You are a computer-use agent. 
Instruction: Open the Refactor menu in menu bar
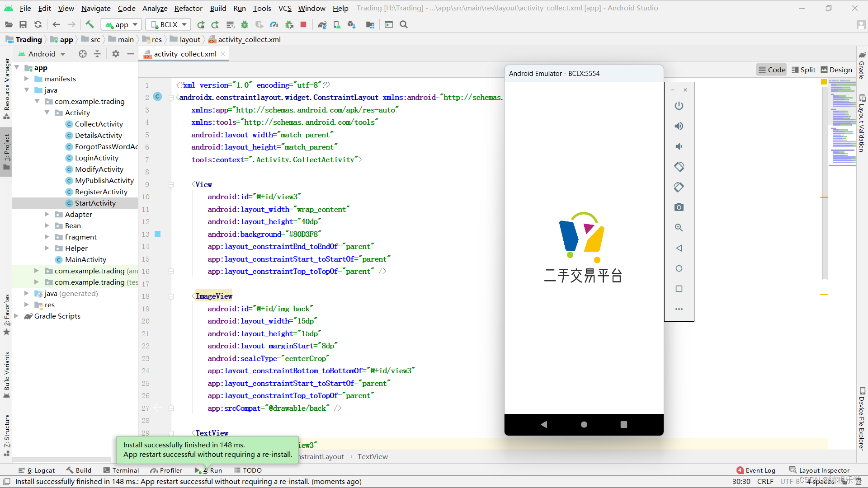[x=187, y=8]
